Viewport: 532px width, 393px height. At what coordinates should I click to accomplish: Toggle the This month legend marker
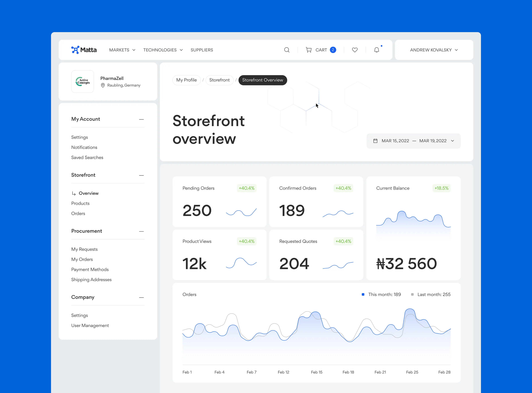pyautogui.click(x=363, y=294)
